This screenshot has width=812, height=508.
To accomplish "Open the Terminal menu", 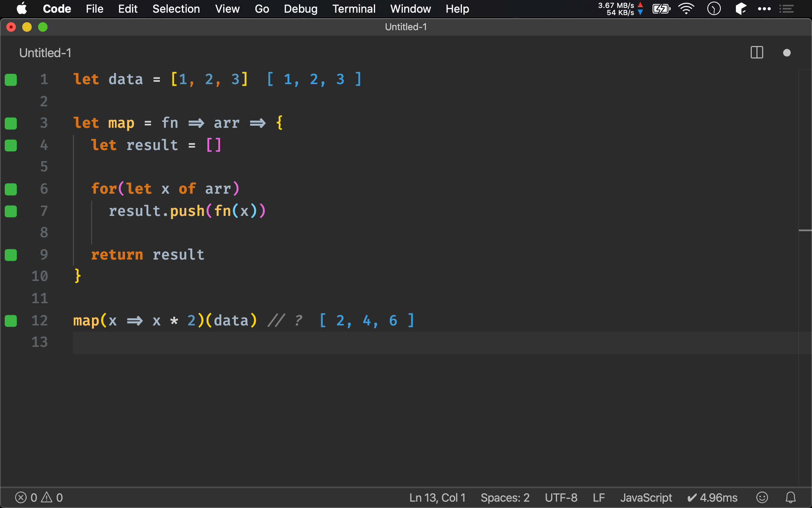I will tap(354, 9).
